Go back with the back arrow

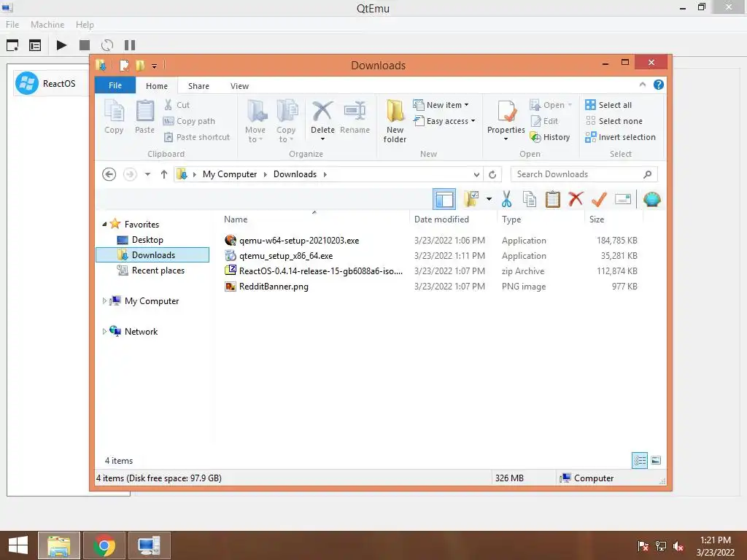point(109,174)
